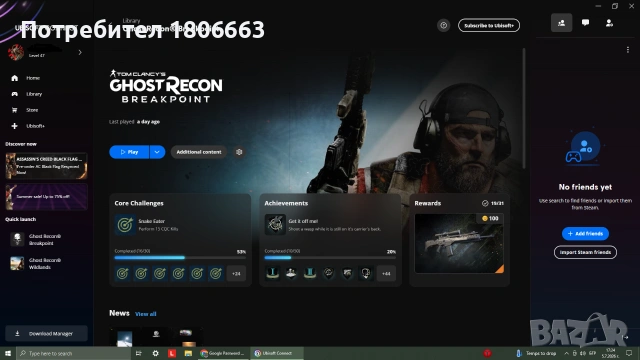Image resolution: width=640 pixels, height=360 pixels.
Task: Open Windows Start menu
Action: pyautogui.click(x=8, y=353)
